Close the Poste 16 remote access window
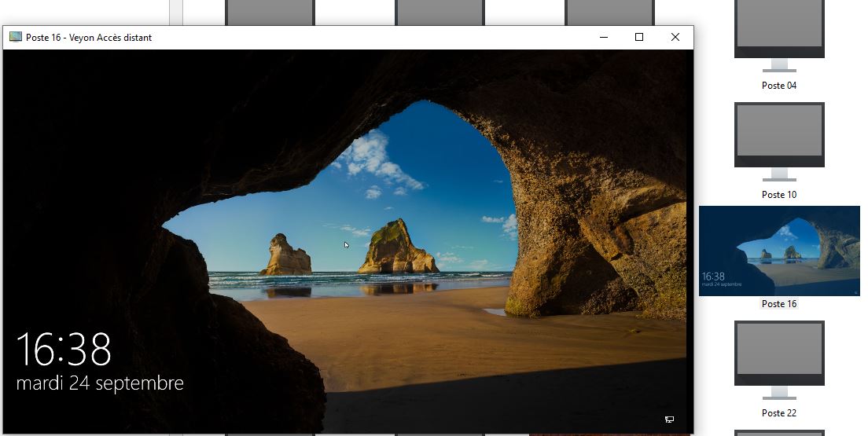 [x=675, y=37]
